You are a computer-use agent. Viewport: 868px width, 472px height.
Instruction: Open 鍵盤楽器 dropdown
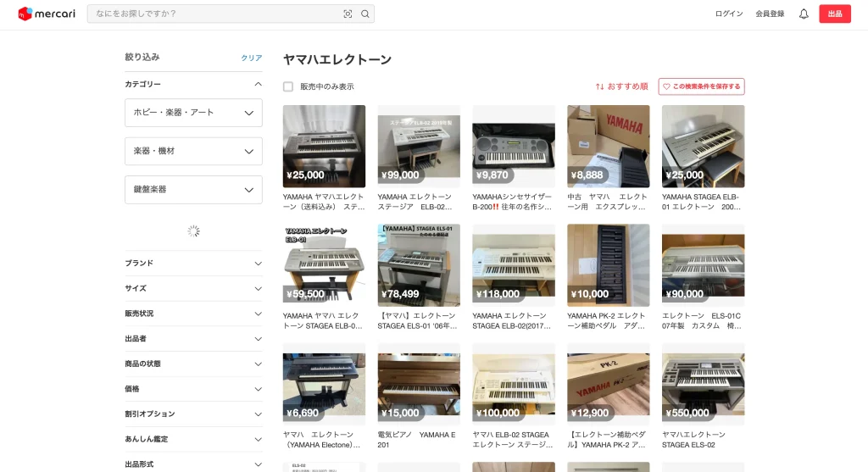(x=193, y=189)
